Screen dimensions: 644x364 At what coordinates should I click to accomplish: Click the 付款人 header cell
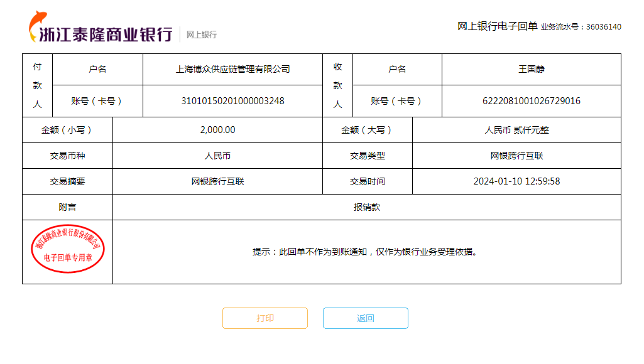click(37, 85)
